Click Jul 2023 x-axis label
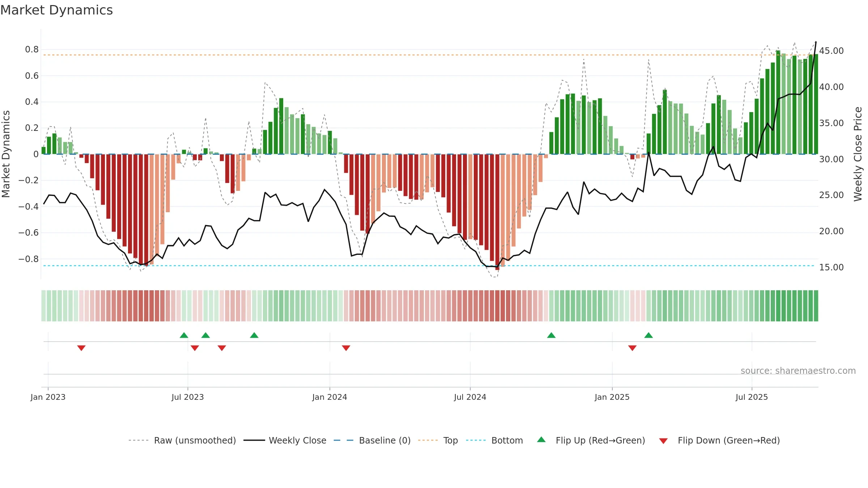This screenshot has height=488, width=868. point(188,397)
